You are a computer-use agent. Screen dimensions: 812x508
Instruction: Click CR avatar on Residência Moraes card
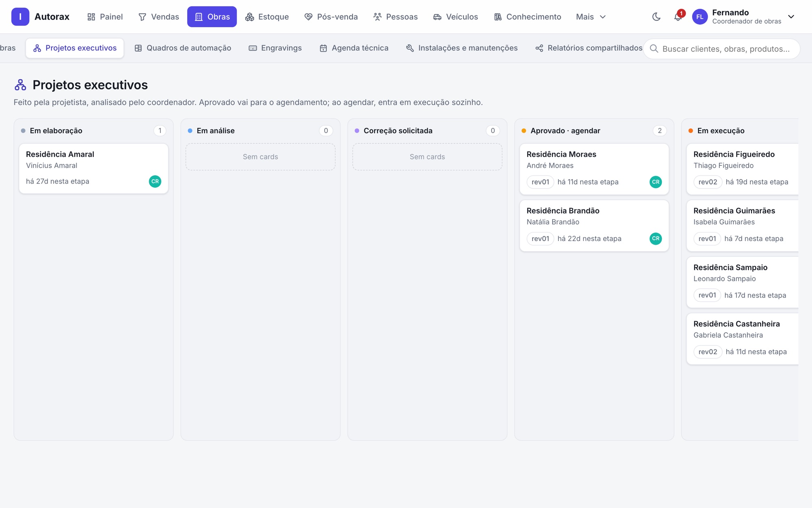point(655,182)
